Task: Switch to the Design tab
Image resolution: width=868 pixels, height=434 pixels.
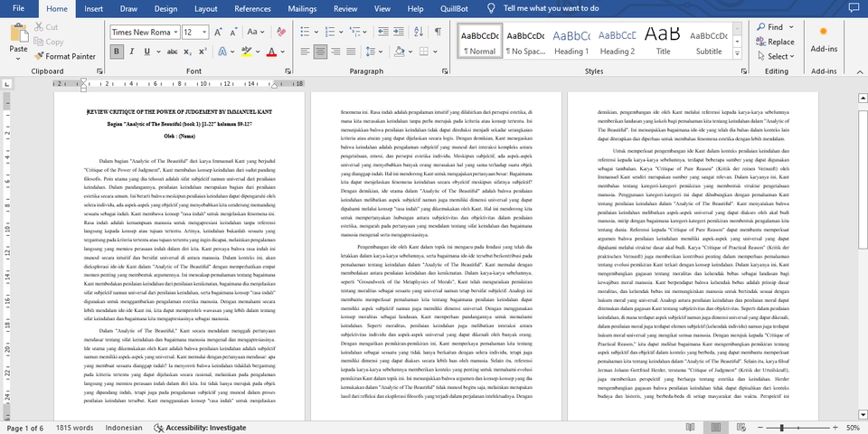Action: [x=165, y=8]
